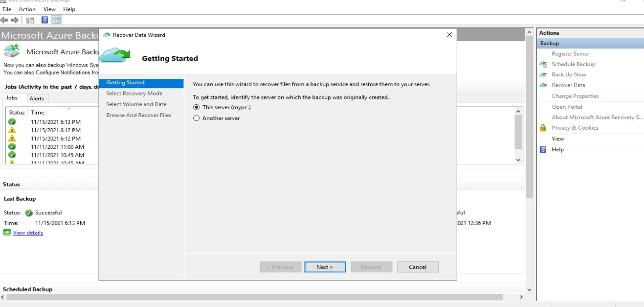Open the Action menu
The height and width of the screenshot is (307, 644).
(x=27, y=9)
